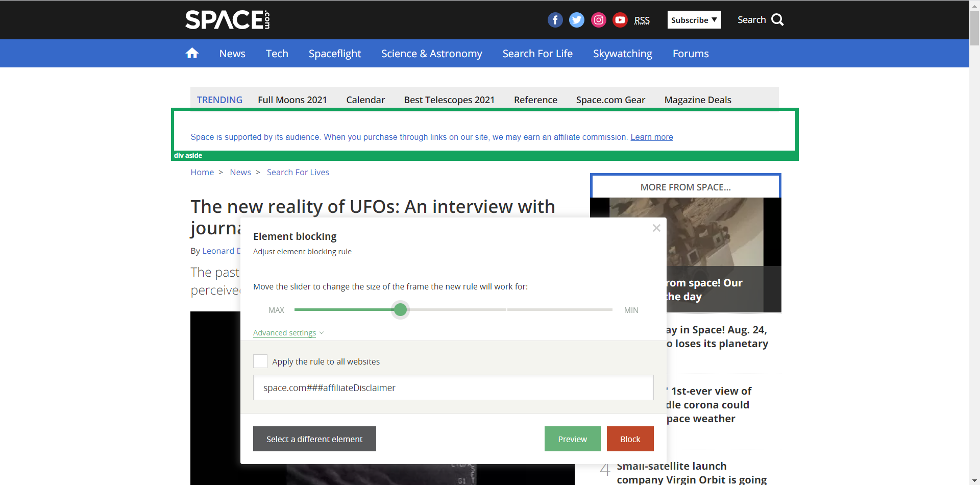980x485 pixels.
Task: Open the Twitter icon in header
Action: [x=577, y=20]
